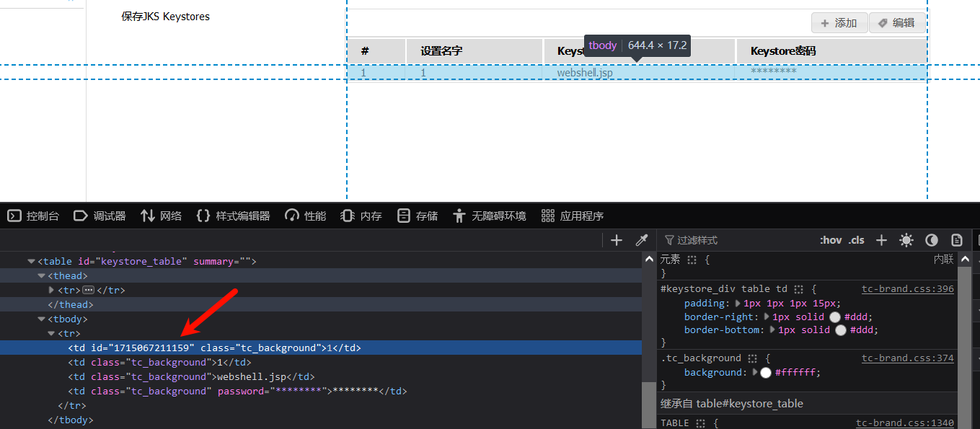Click the 添加 add button
This screenshot has width=980, height=429.
click(x=839, y=23)
